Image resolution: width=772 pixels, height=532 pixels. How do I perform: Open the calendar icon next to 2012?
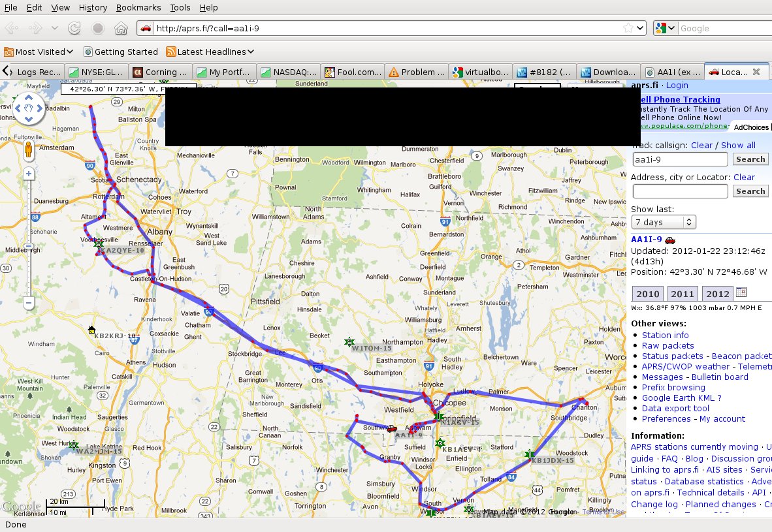741,292
